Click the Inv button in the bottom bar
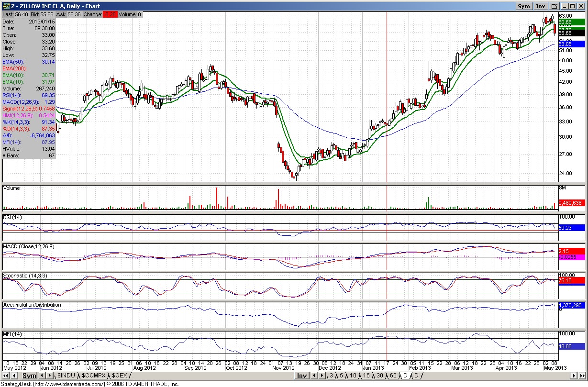Screen dimensions: 588x387 click(x=301, y=376)
